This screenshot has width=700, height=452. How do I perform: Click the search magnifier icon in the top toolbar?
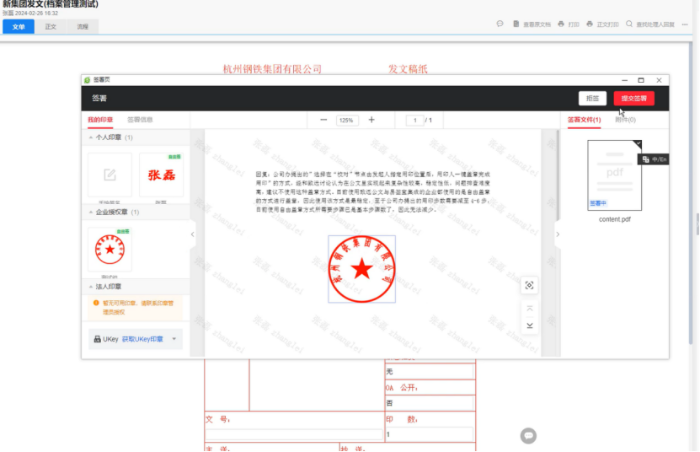click(629, 24)
